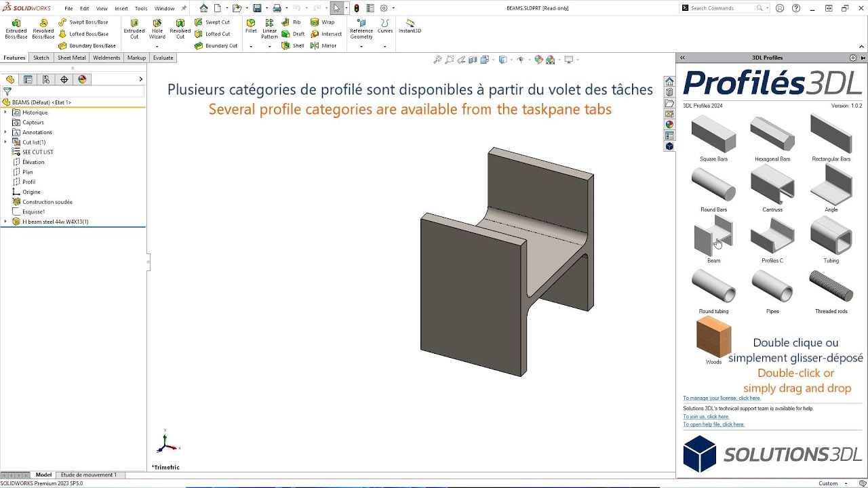Open the Insert menu

coord(121,9)
